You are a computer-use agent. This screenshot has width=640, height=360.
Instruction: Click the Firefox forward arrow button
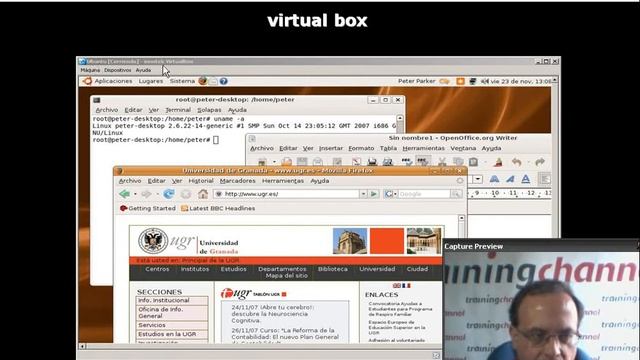[x=146, y=194]
